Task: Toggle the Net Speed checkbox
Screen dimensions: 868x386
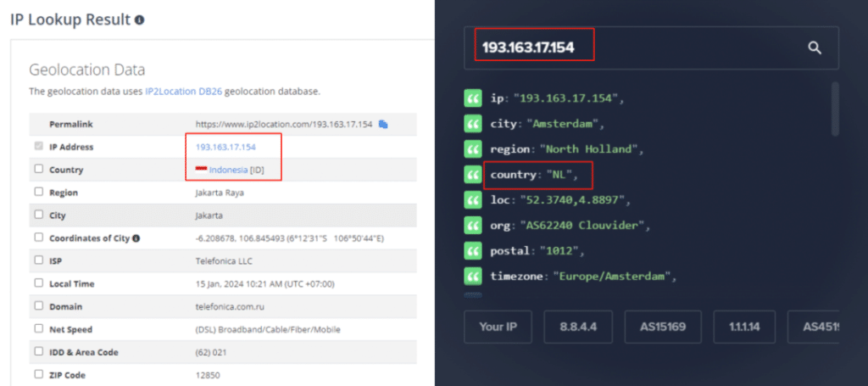Action: pos(39,328)
